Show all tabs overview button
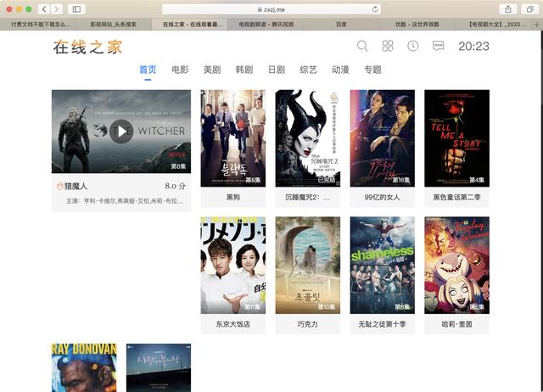 [529, 9]
